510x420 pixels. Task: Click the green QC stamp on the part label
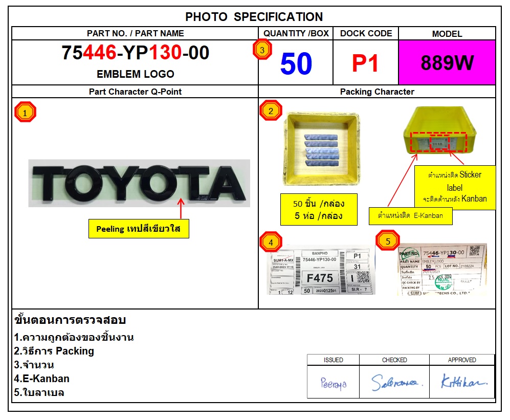pos(444,281)
